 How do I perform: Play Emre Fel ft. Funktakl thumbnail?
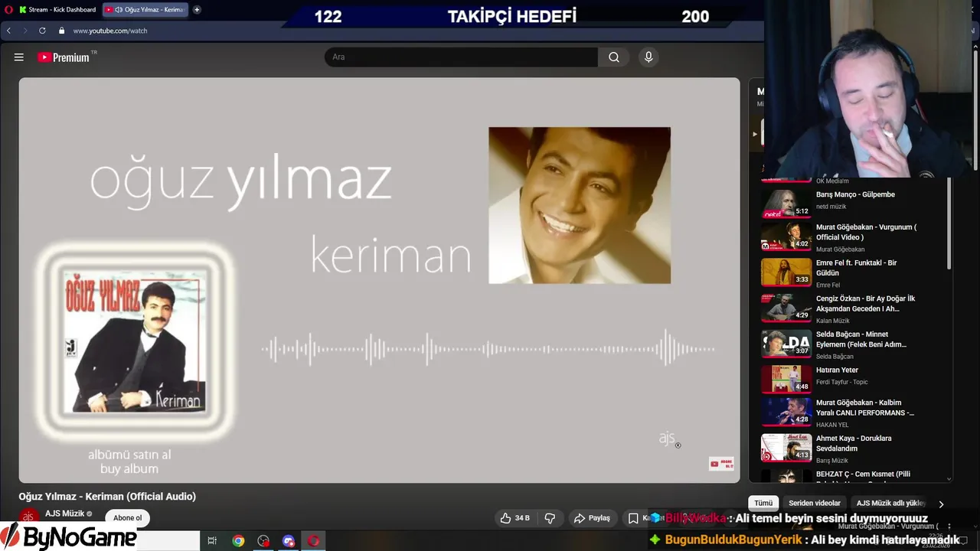786,272
